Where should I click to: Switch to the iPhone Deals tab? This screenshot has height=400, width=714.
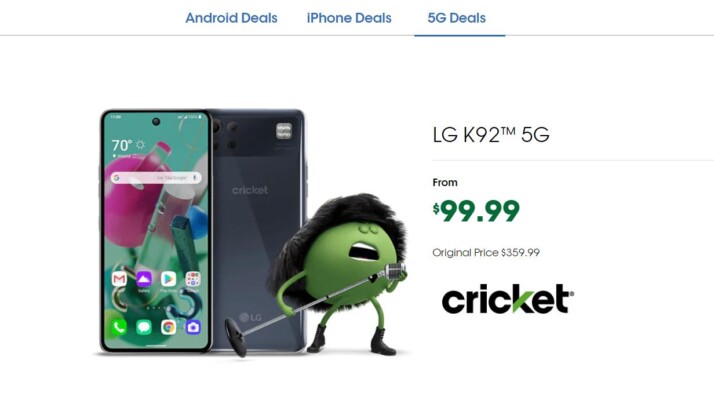pos(349,18)
